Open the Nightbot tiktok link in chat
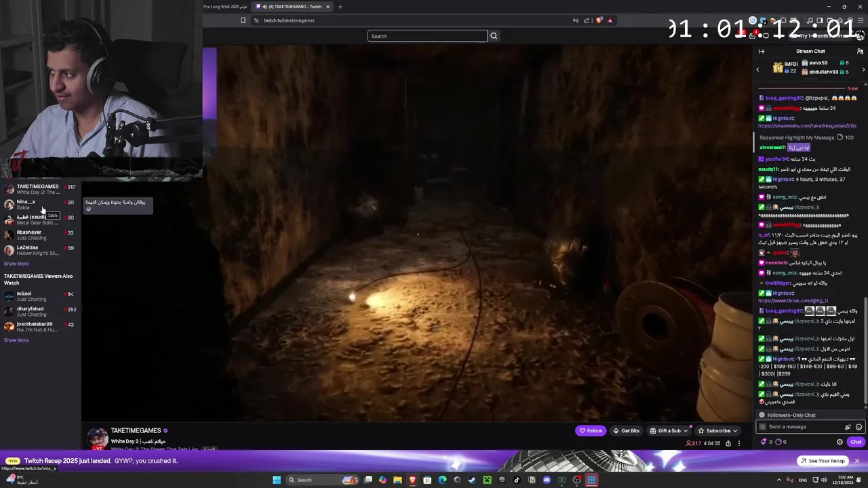The width and height of the screenshot is (868, 488). [x=793, y=301]
